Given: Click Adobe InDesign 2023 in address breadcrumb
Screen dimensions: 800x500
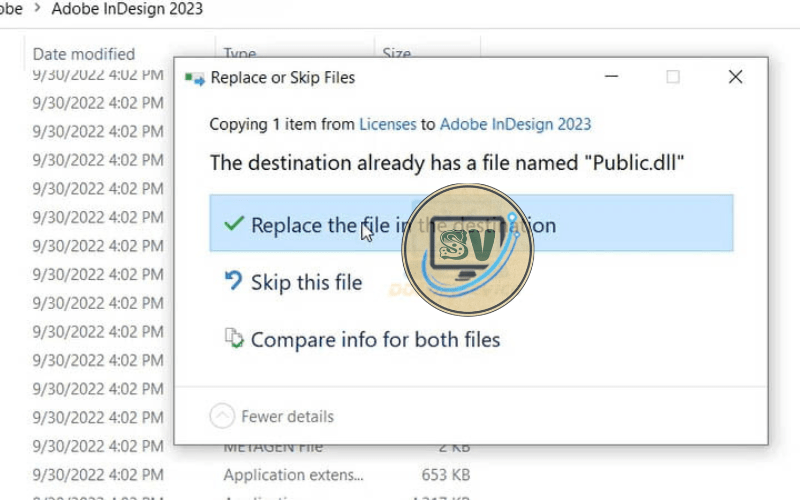Looking at the screenshot, I should click(126, 9).
